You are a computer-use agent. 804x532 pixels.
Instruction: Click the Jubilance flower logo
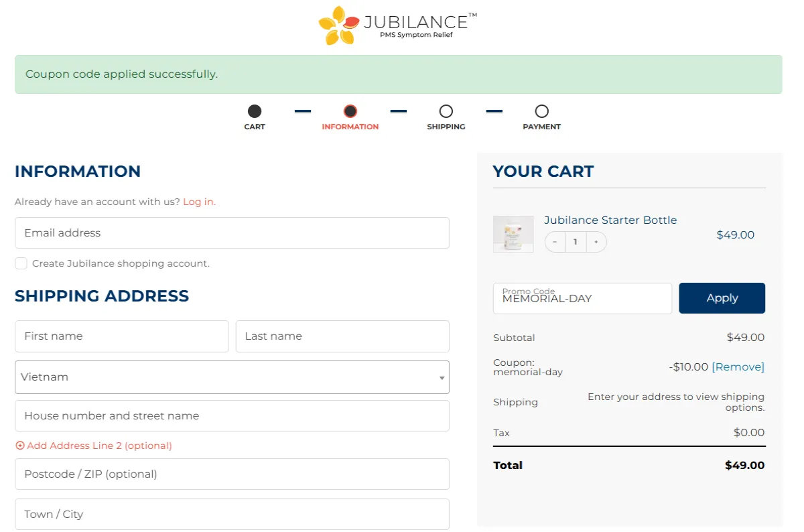coord(339,25)
